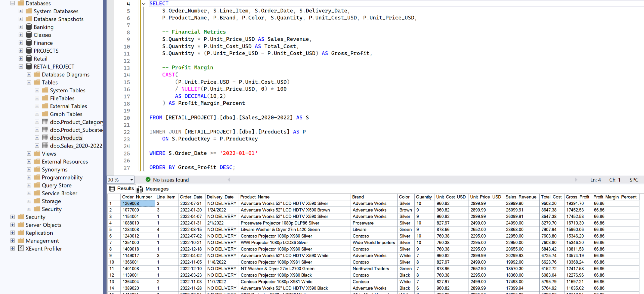Select the Gross_Profit column header
Viewport: 644px width, 294px height.
578,197
